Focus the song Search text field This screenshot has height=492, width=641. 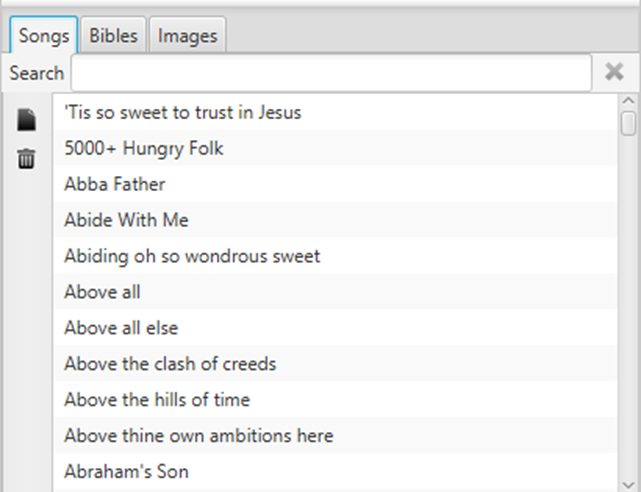(x=331, y=73)
